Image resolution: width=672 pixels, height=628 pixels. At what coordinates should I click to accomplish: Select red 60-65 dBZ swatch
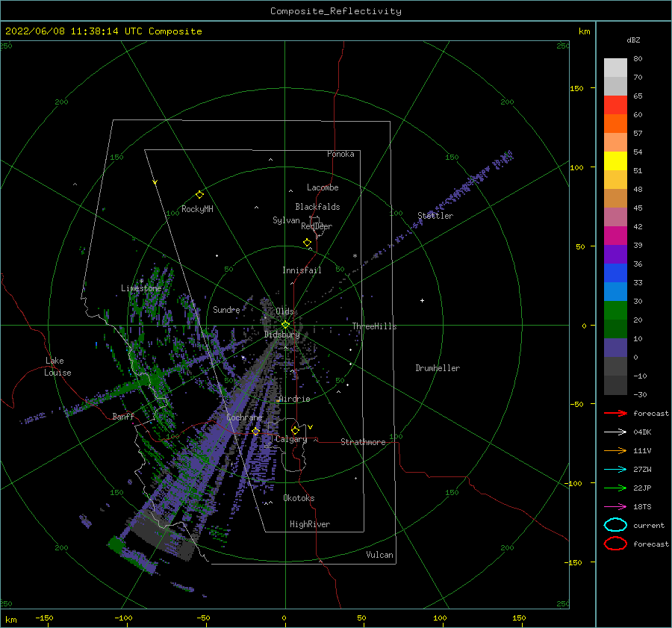coord(615,105)
